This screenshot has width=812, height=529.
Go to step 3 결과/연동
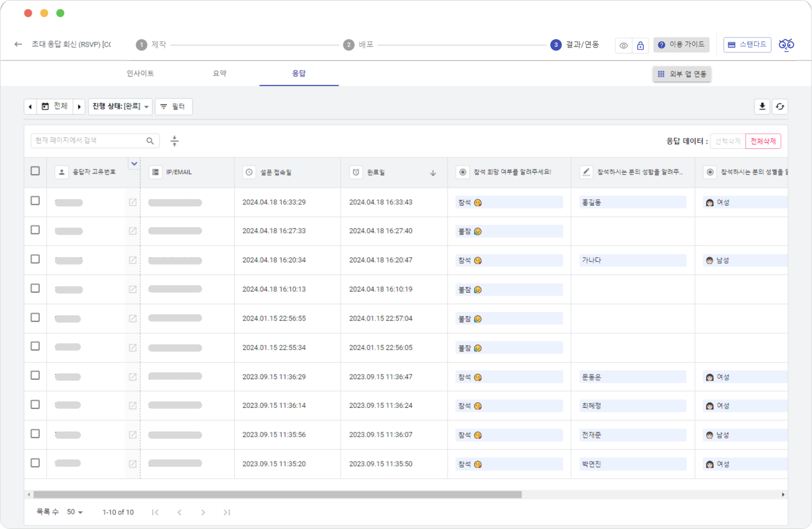tap(574, 45)
